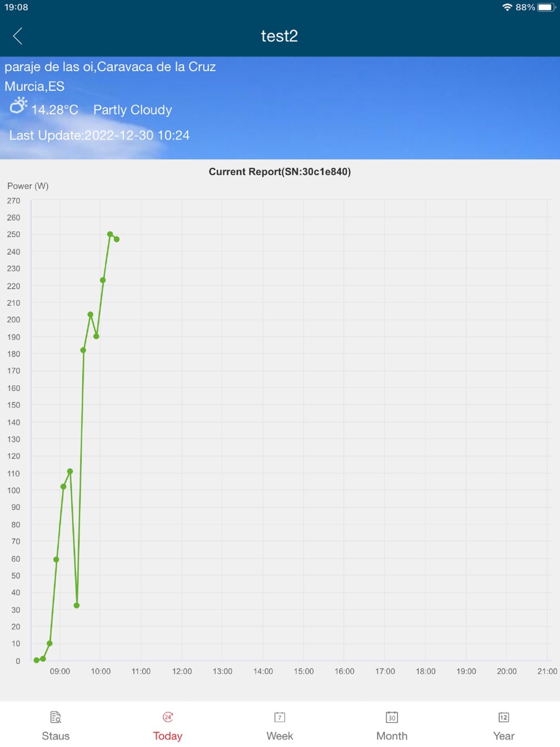Switch to the Today tab
The width and height of the screenshot is (560, 747).
coord(167,726)
